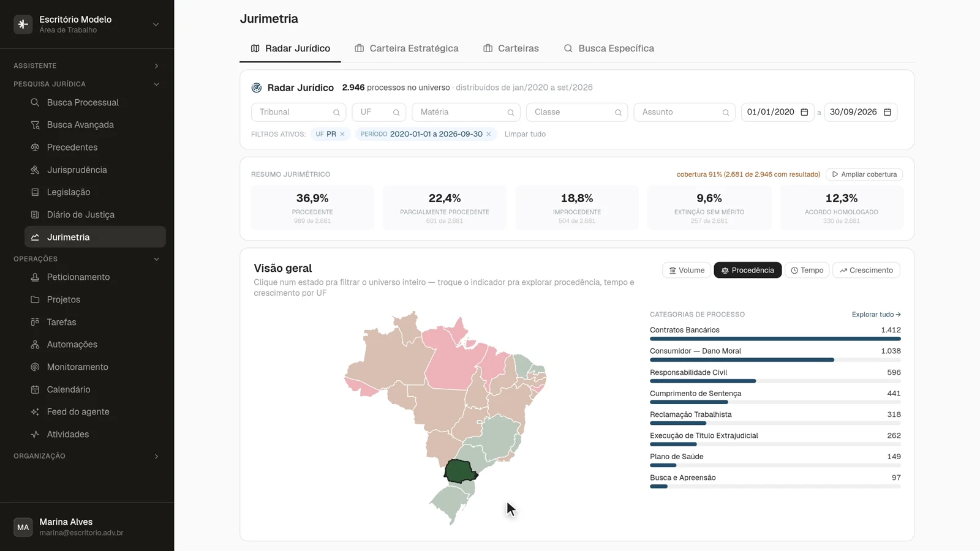
Task: Collapse the Pesquisa Jurídica section
Action: 87,84
